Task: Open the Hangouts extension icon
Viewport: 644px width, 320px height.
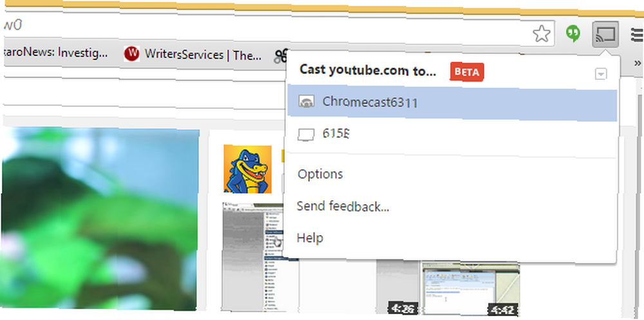Action: coord(573,33)
